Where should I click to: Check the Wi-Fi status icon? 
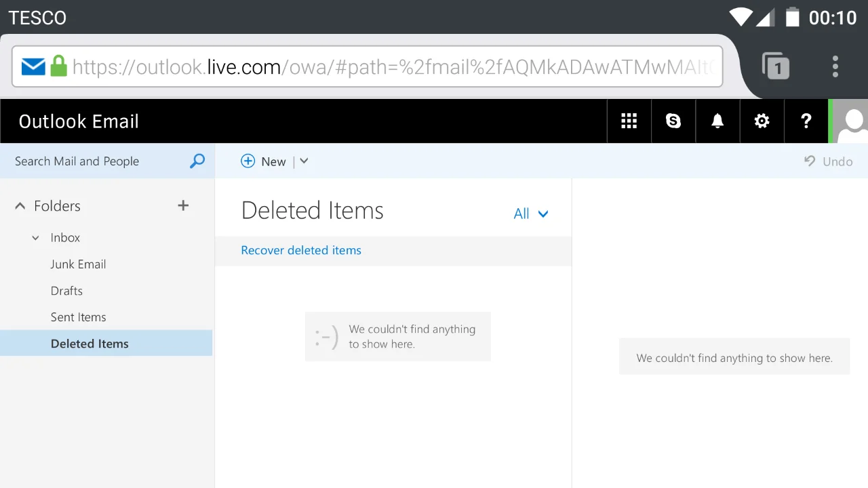[741, 16]
